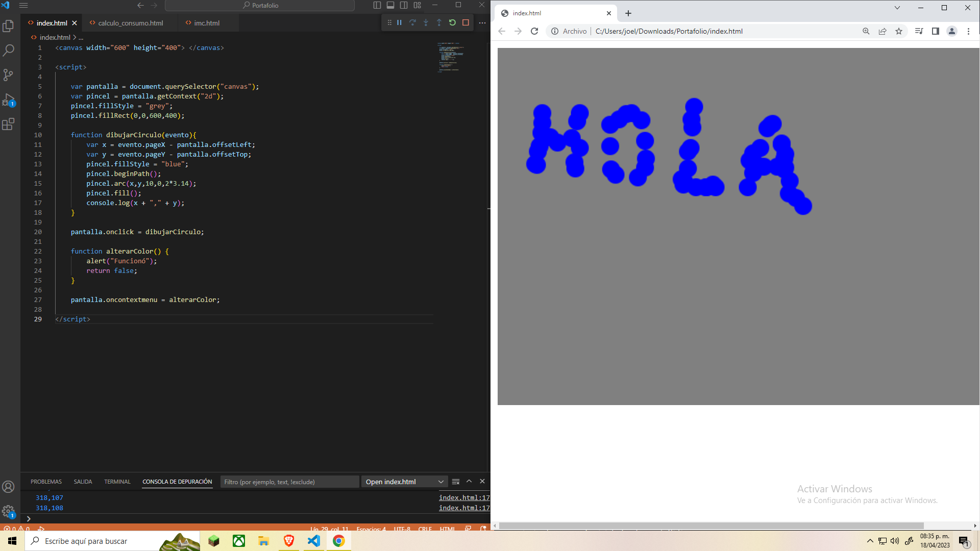
Task: Go back in VS Code navigation history
Action: [x=140, y=5]
